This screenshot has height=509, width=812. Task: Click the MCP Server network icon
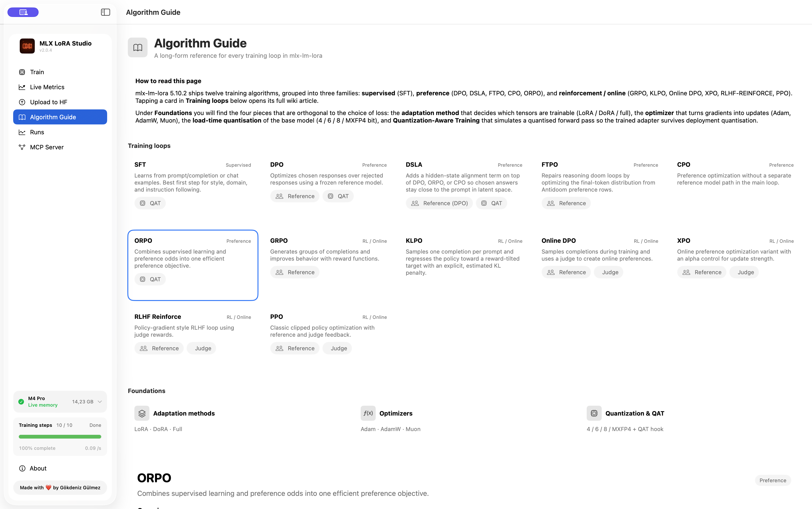22,147
